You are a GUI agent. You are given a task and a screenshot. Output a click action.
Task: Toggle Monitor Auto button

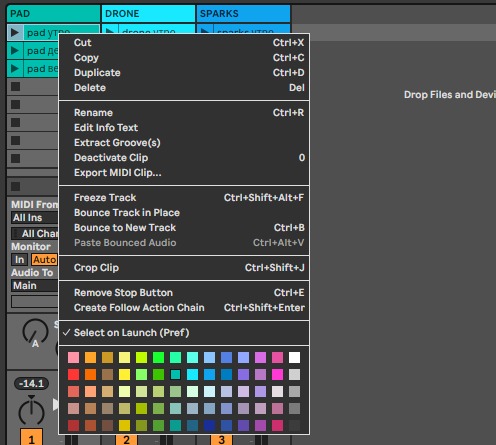tap(44, 259)
